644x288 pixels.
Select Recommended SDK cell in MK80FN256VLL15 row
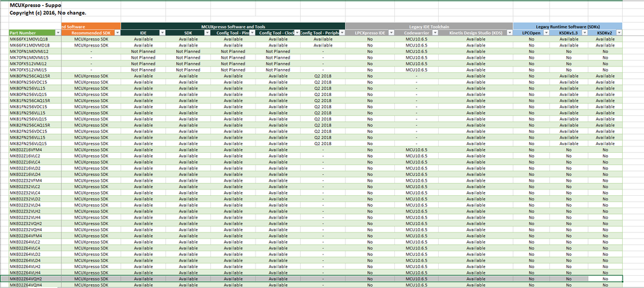tap(91, 88)
